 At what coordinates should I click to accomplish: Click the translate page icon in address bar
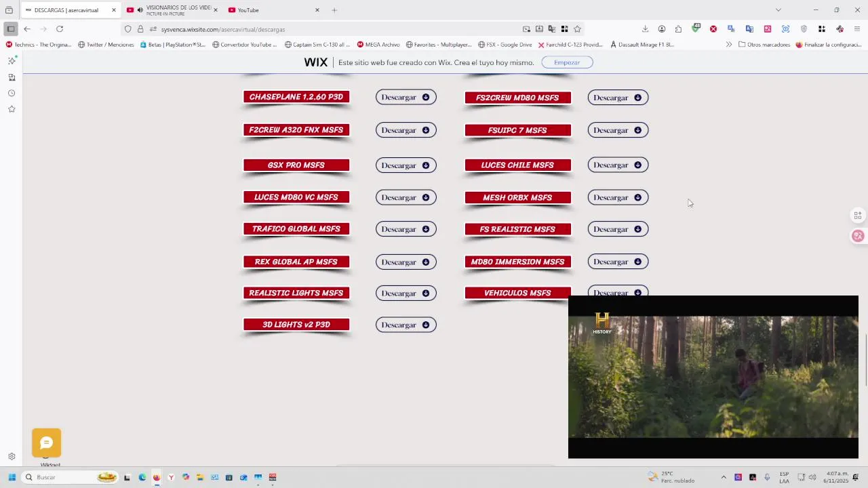click(x=552, y=29)
